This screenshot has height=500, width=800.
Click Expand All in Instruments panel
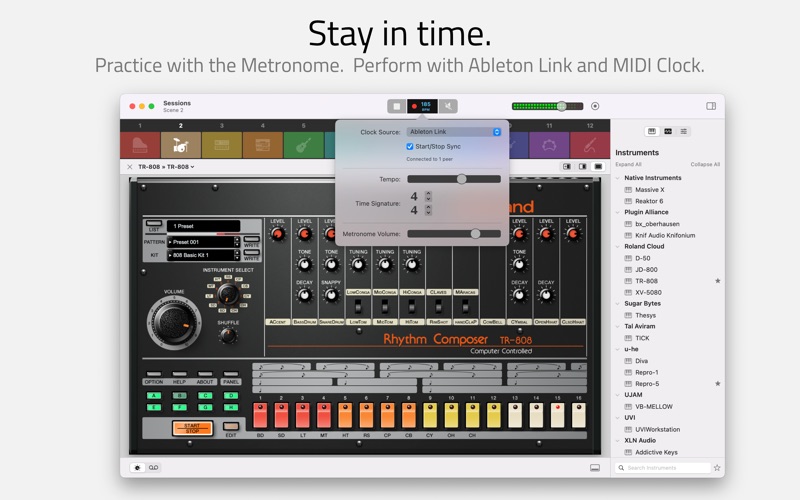628,164
